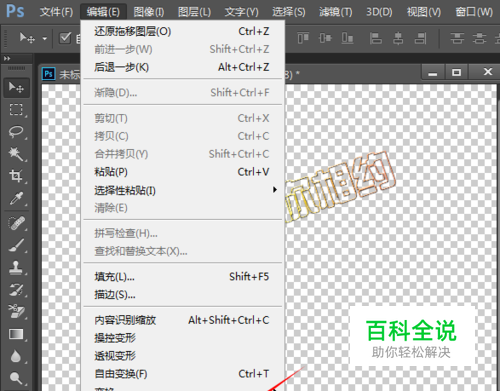Choose 粘贴(P) menu entry
Screen dimensions: 500x391
[x=183, y=172]
